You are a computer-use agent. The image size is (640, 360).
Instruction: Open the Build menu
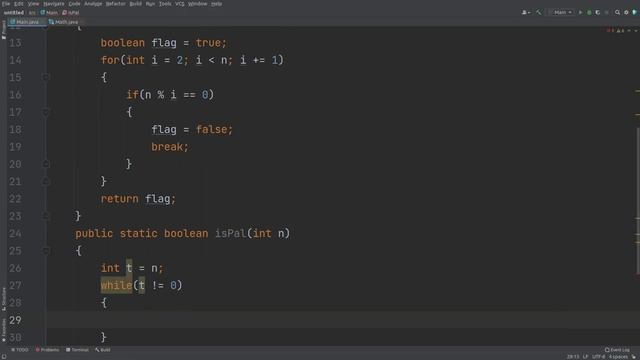(x=136, y=4)
